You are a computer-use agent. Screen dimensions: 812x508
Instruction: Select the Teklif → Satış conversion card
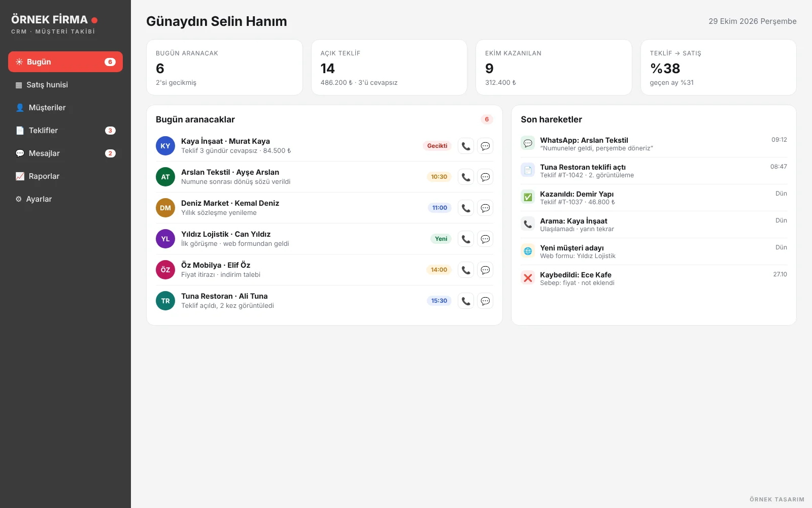[719, 67]
